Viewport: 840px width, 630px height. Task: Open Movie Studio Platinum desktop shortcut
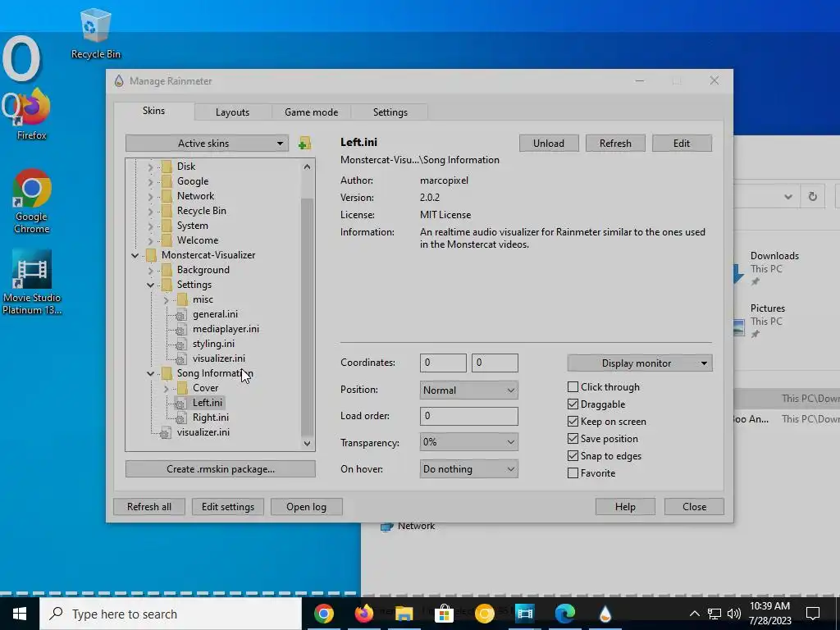[x=32, y=282]
